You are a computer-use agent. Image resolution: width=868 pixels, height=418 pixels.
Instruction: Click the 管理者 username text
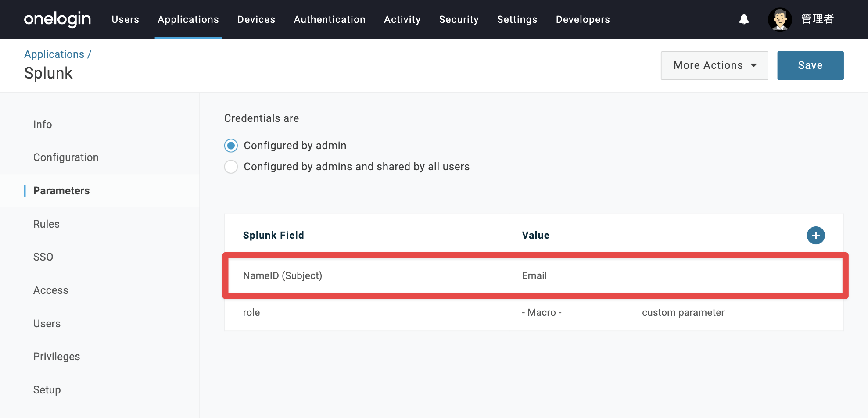point(818,19)
